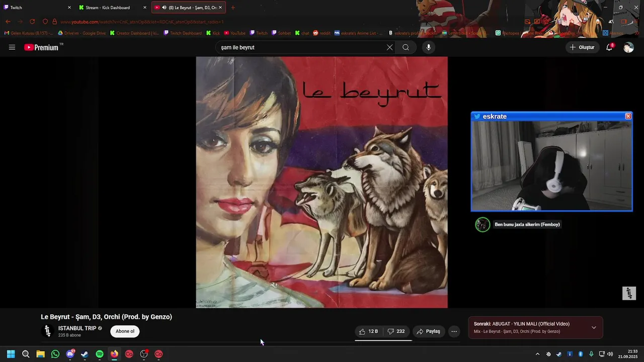
Task: Open the Gelen Kutusu (8.157) bookmark
Action: pyautogui.click(x=29, y=33)
